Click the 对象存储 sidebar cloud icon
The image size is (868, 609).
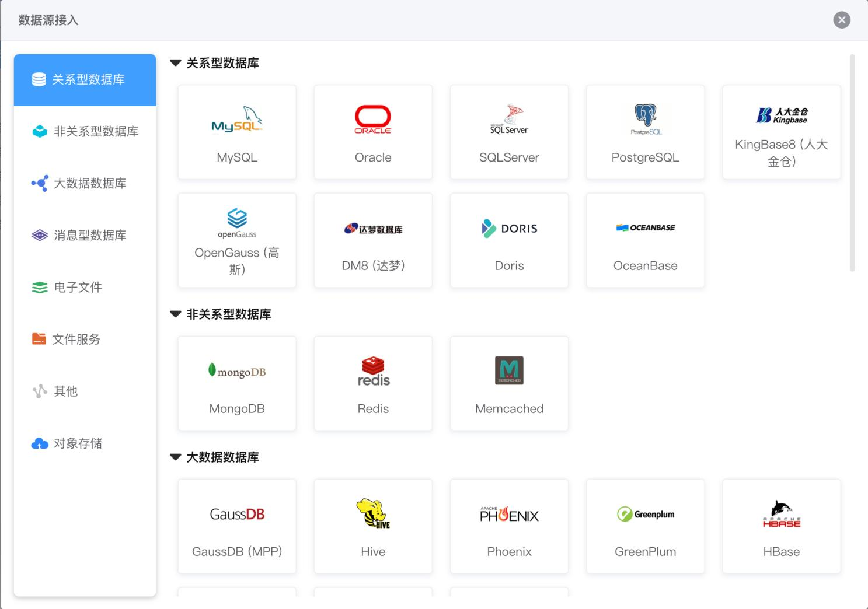tap(40, 443)
